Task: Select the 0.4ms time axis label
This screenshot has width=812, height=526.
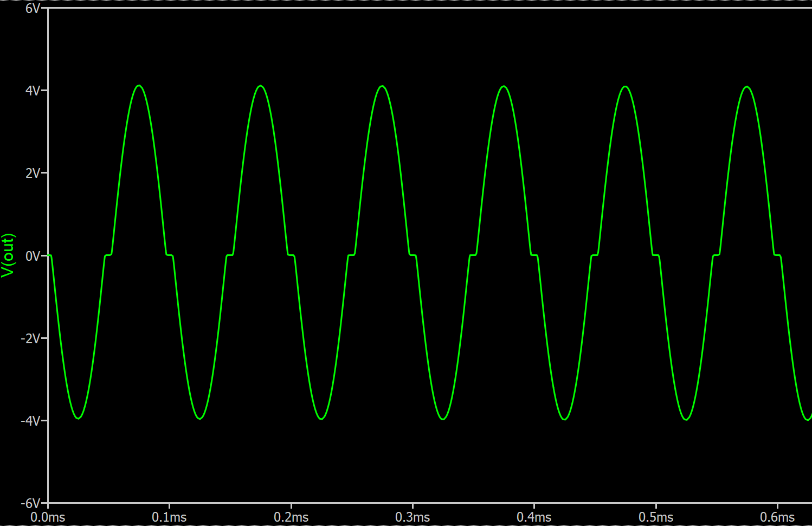Action: (x=534, y=517)
